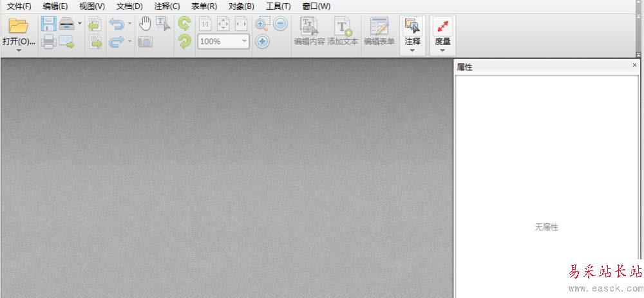Go to previous page using upper green arrow page icon

coord(95,24)
